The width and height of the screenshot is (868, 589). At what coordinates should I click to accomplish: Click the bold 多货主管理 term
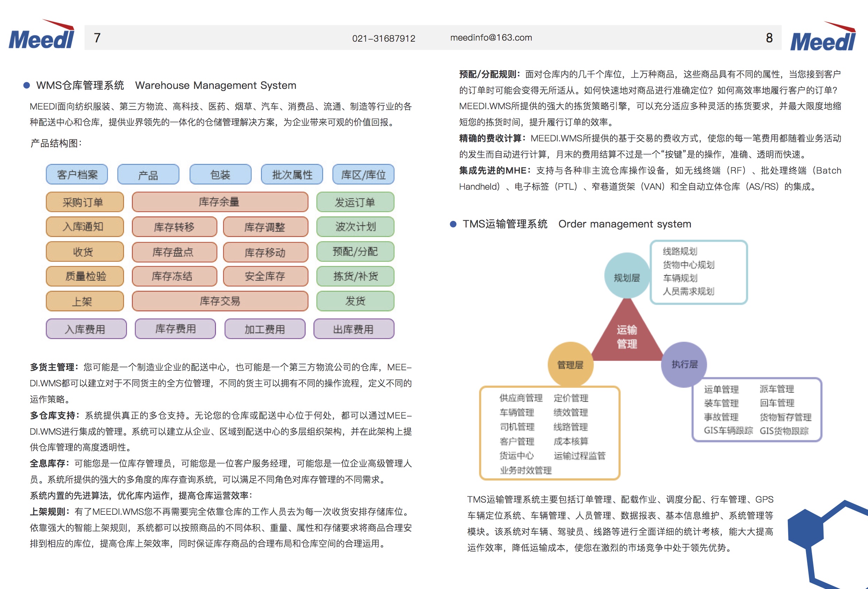click(52, 367)
